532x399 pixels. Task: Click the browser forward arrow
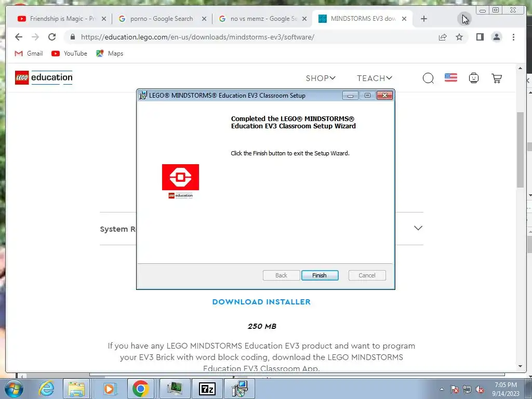(35, 37)
